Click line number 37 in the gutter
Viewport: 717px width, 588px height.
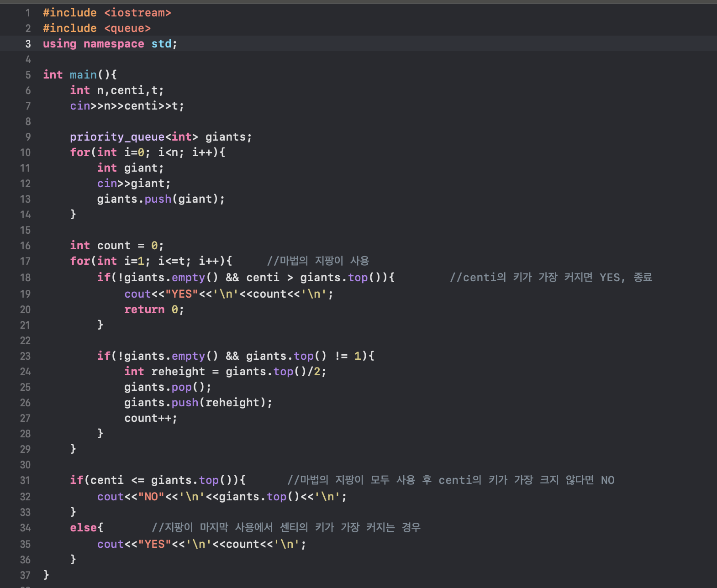(x=25, y=575)
